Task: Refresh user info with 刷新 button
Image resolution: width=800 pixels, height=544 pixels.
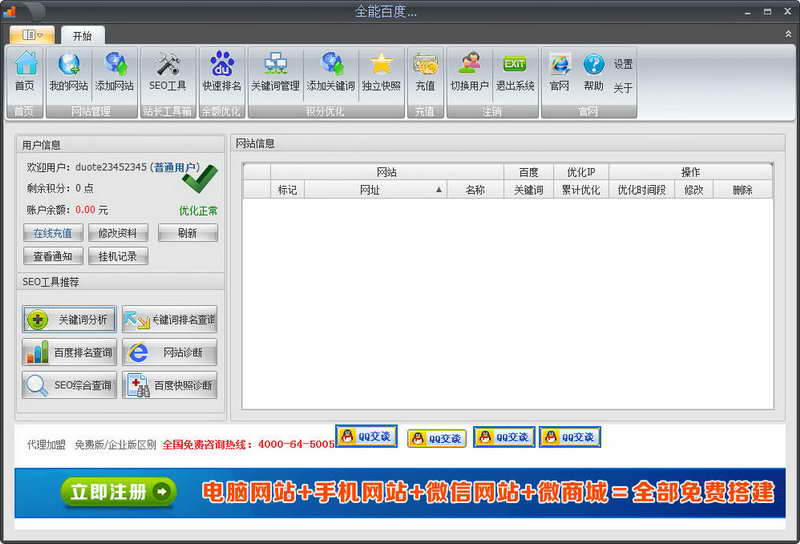Action: [x=188, y=233]
